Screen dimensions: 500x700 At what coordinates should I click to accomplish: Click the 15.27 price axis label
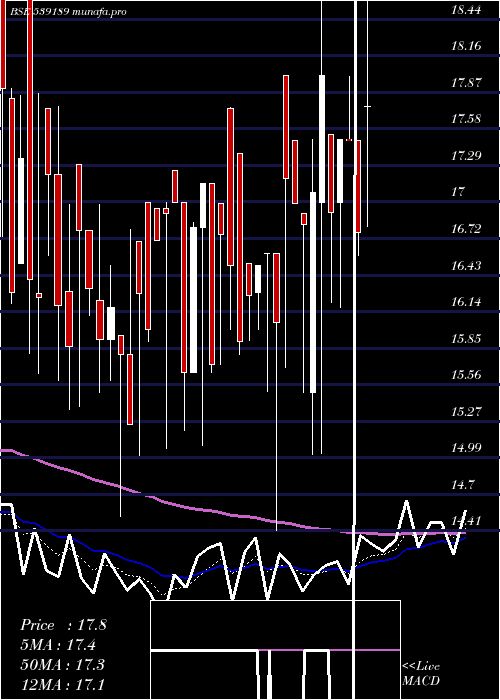click(466, 412)
